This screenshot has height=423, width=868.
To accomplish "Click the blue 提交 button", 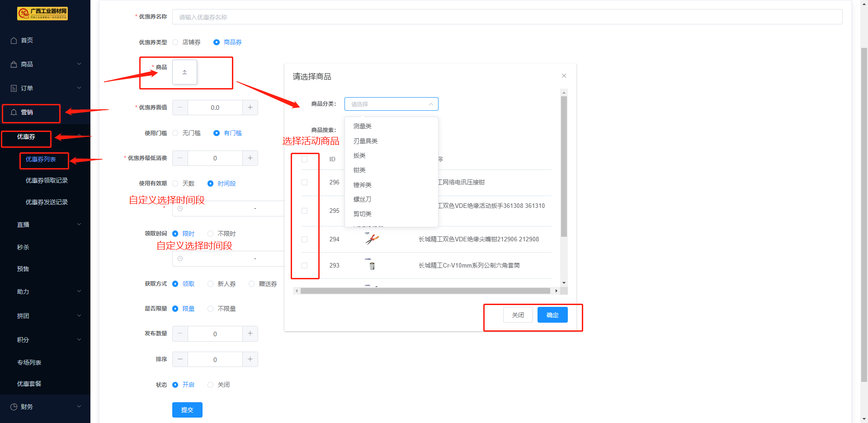I will [x=187, y=410].
